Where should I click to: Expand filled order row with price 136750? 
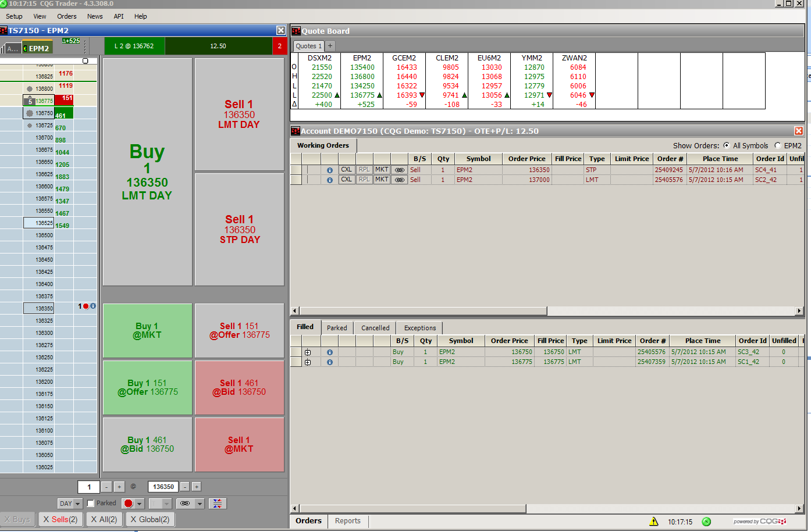tap(308, 352)
